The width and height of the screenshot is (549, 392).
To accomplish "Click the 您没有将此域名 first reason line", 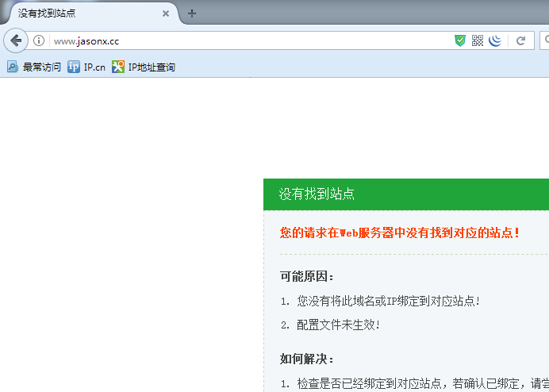I will [388, 301].
